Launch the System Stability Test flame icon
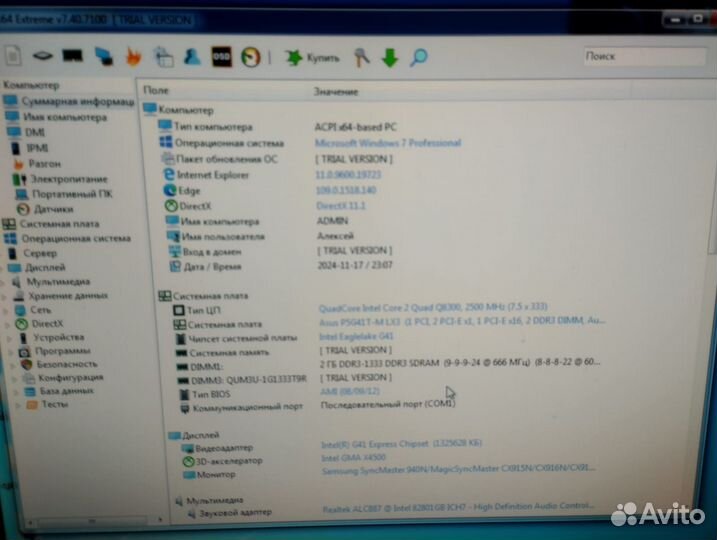This screenshot has width=717, height=540. [131, 57]
